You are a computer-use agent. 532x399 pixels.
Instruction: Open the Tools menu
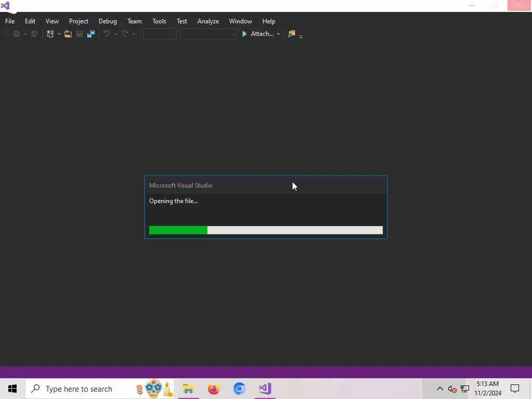[159, 21]
